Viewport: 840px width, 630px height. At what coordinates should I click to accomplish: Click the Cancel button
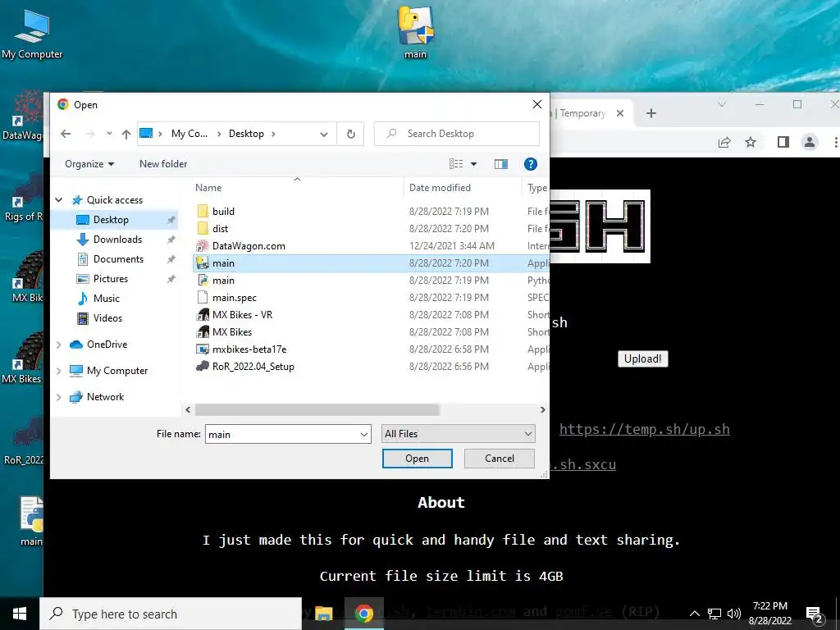pos(500,459)
